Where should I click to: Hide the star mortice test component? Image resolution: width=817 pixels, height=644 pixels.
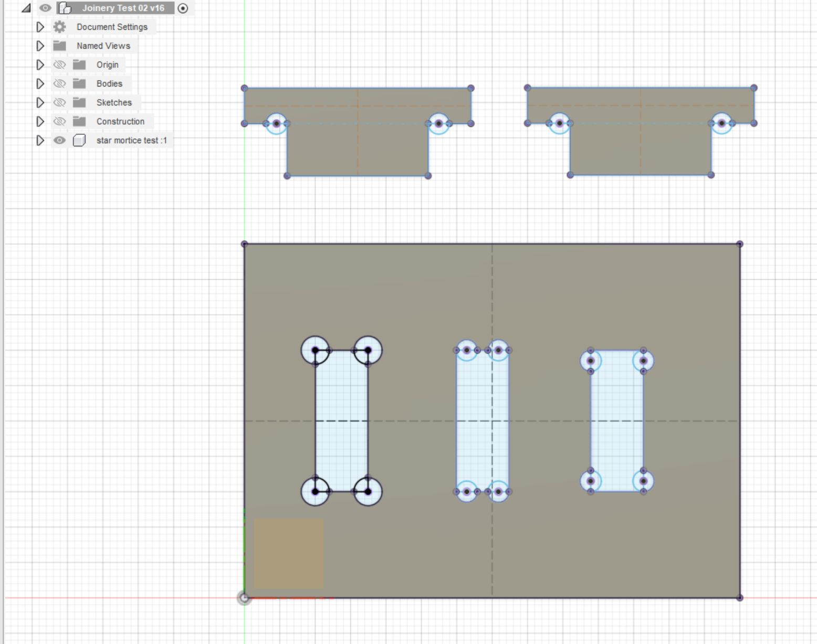(x=60, y=140)
